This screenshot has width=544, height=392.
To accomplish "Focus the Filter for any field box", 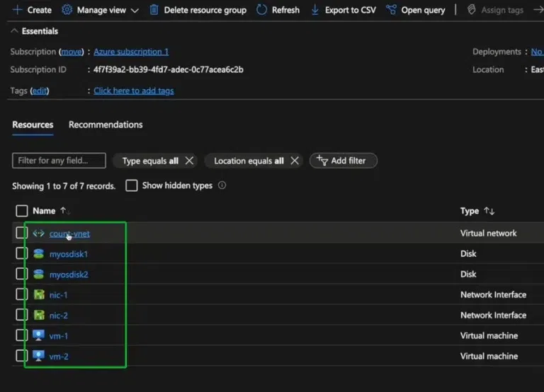I will [x=59, y=161].
